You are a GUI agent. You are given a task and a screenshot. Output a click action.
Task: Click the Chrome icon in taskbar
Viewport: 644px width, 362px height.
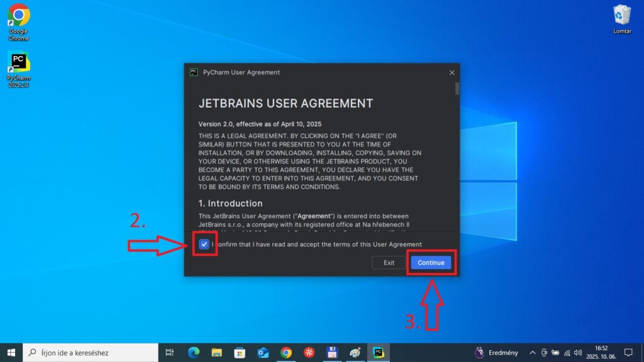coord(286,353)
